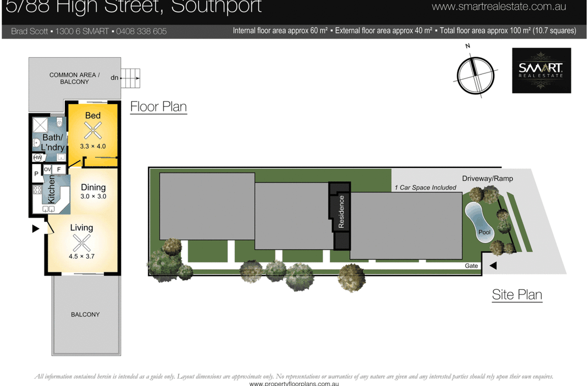Click the Smart Real Estate logo
The image size is (588, 386).
(x=541, y=70)
